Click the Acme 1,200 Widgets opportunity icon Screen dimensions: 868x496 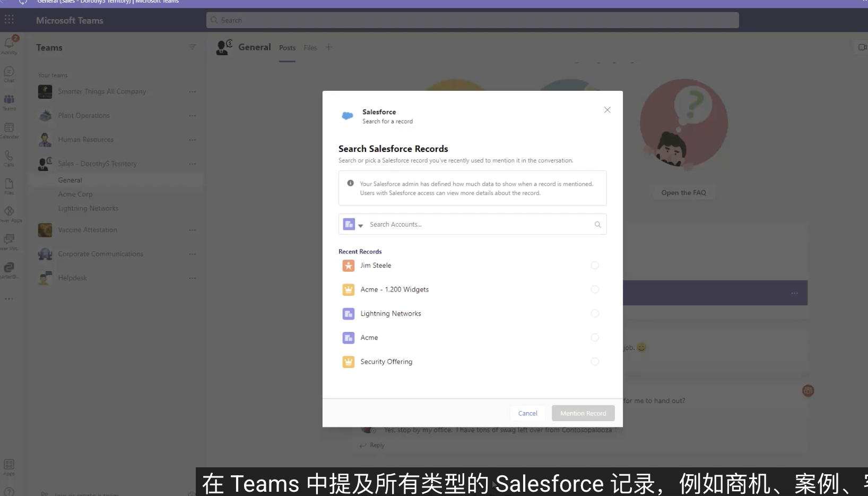349,289
